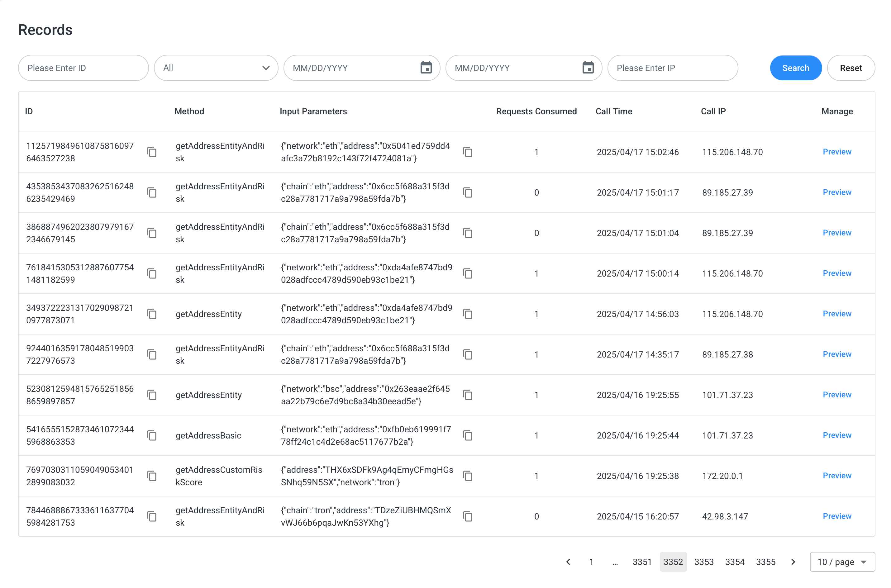Focus the Please Enter IP field

(x=672, y=68)
